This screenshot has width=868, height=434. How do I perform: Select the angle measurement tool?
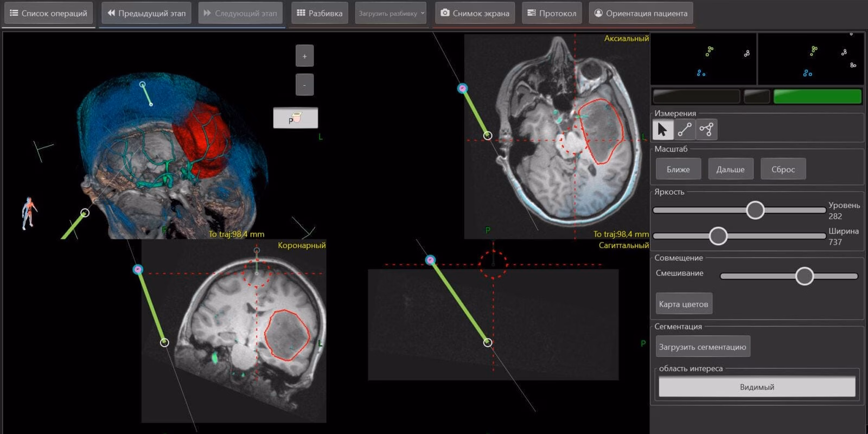[706, 130]
